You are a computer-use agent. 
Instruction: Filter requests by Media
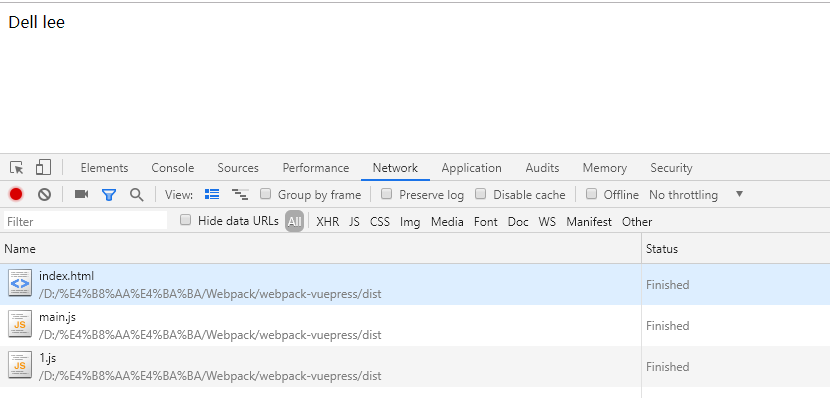coord(447,222)
